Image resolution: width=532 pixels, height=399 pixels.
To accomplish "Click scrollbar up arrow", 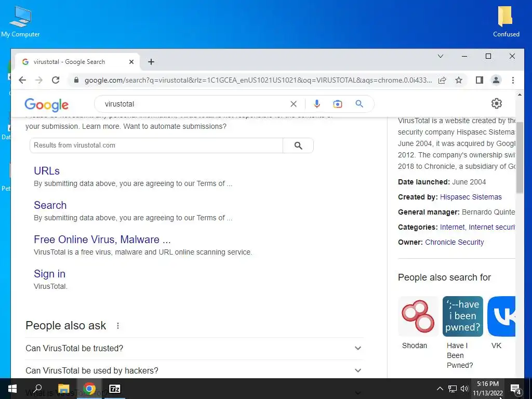I will point(520,95).
